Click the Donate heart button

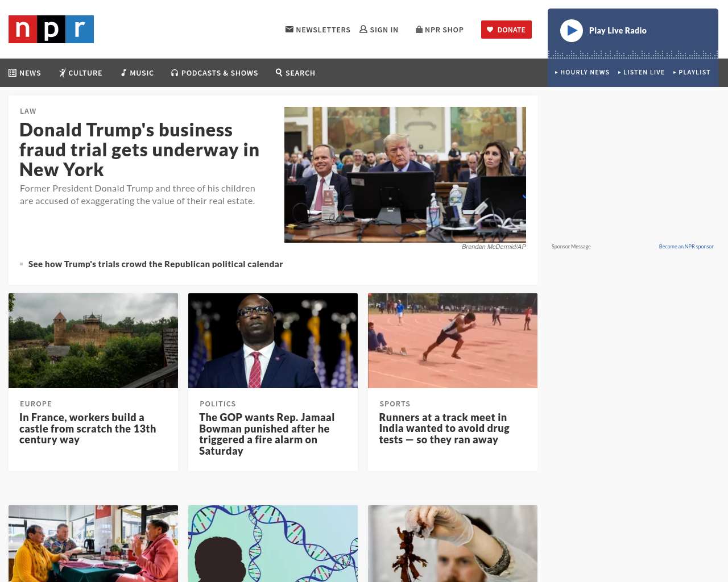point(506,30)
